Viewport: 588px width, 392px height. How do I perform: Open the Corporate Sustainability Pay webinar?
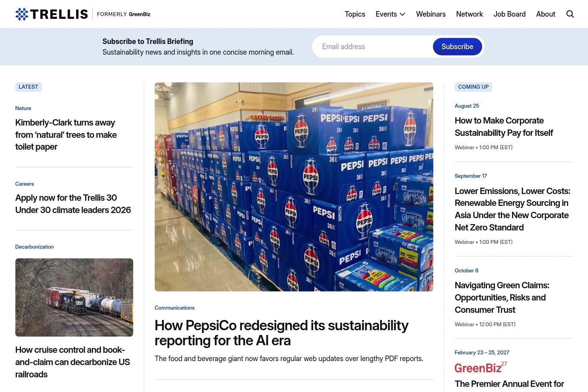504,127
